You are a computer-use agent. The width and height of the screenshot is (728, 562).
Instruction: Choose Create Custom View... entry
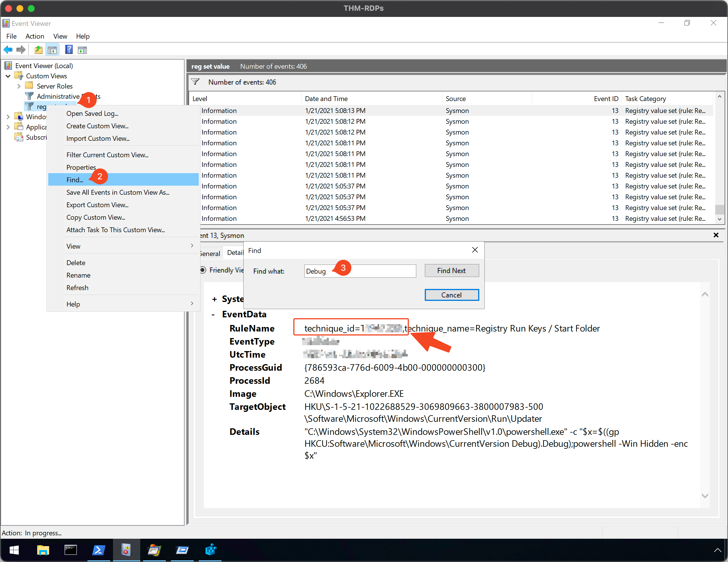123,126
